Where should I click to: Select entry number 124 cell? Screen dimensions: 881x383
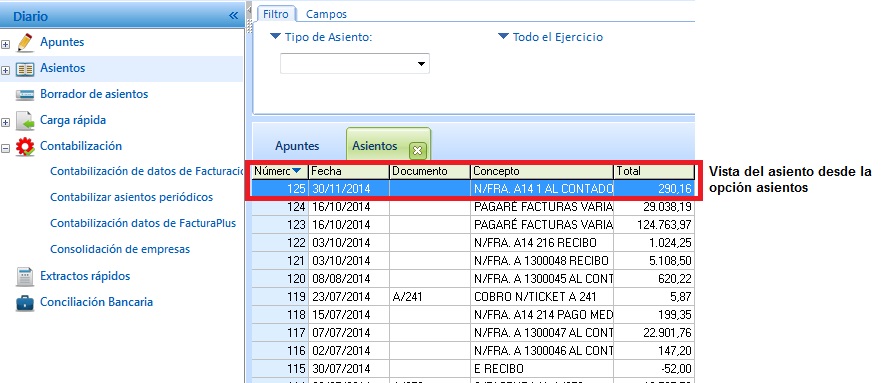click(x=280, y=207)
